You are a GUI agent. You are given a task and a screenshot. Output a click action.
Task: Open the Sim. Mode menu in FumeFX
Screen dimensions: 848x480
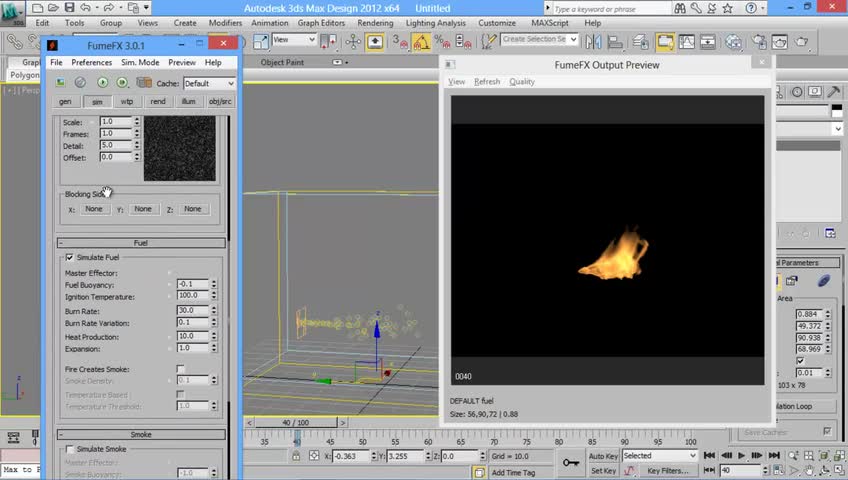(140, 62)
